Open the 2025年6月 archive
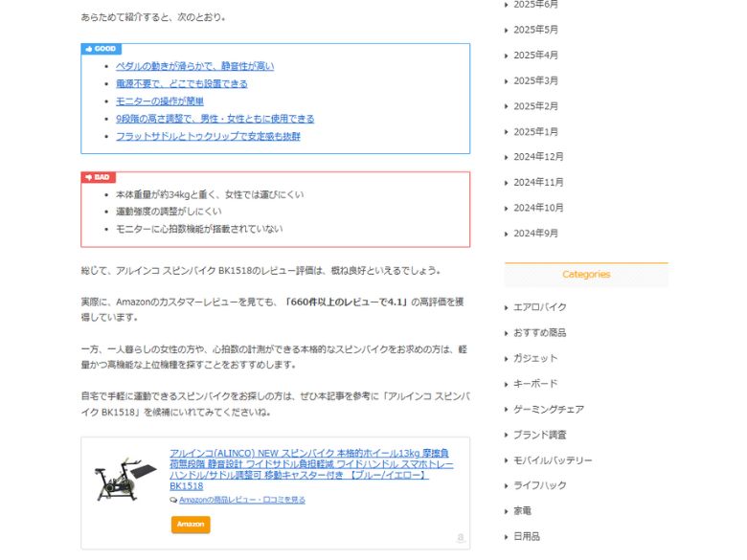 click(535, 4)
